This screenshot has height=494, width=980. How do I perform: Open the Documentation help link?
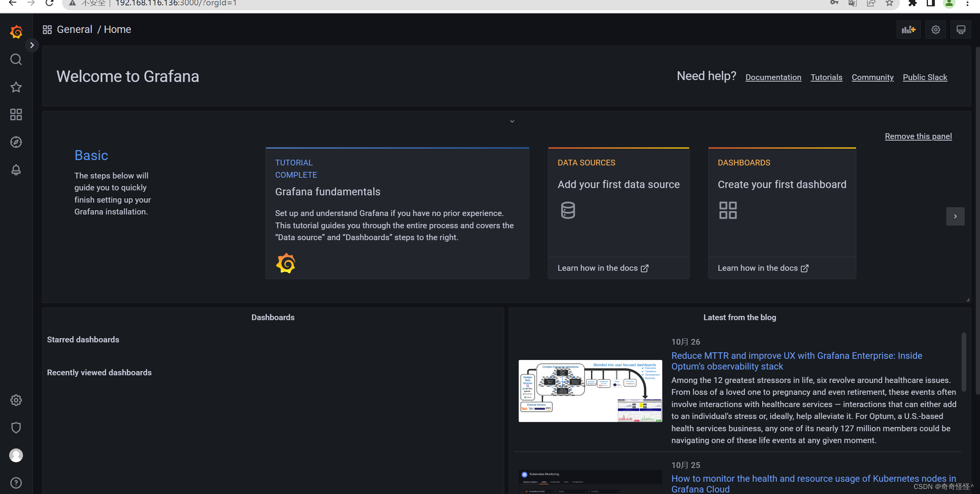pos(773,77)
